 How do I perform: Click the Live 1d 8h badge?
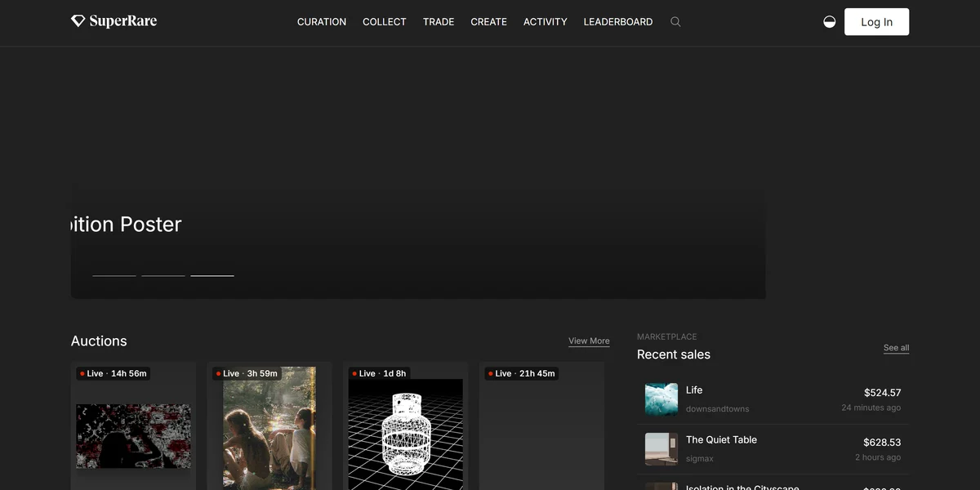[380, 373]
